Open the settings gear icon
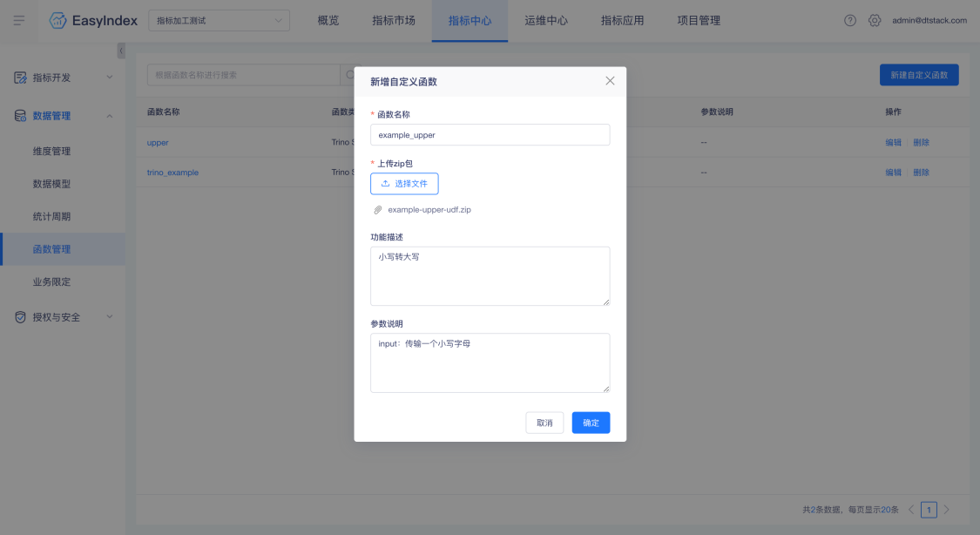 click(x=875, y=21)
